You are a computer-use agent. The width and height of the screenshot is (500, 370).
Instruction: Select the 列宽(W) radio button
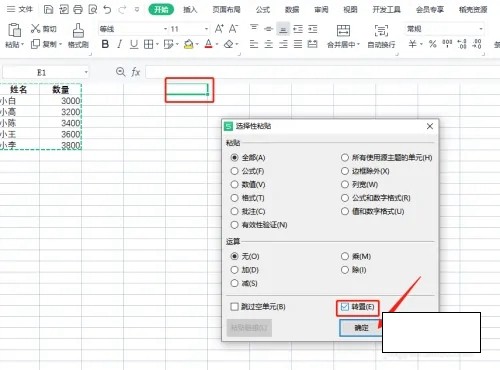coord(345,184)
